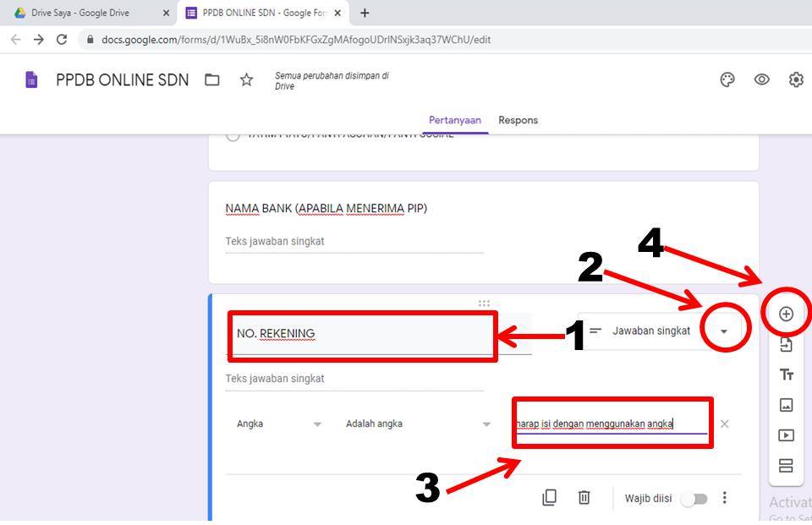Delete the question using the trash icon
Viewport: 812px width, 525px height.
pyautogui.click(x=584, y=498)
